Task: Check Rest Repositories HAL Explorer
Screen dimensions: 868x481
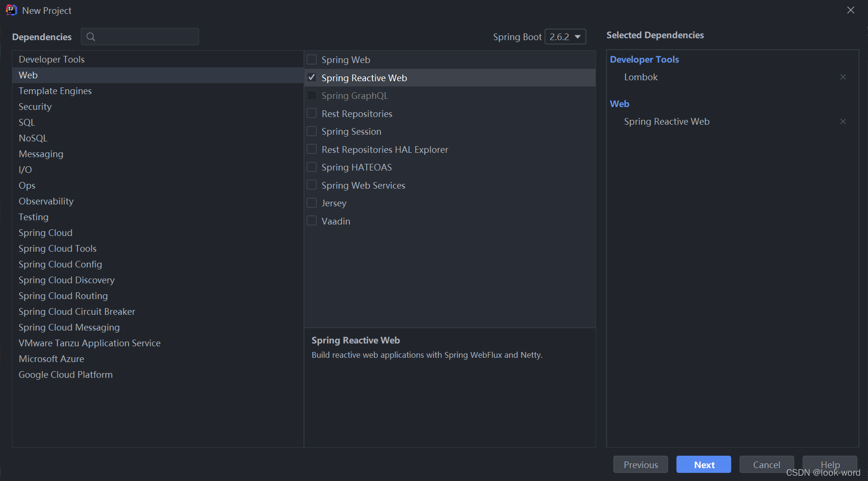Action: (x=312, y=149)
